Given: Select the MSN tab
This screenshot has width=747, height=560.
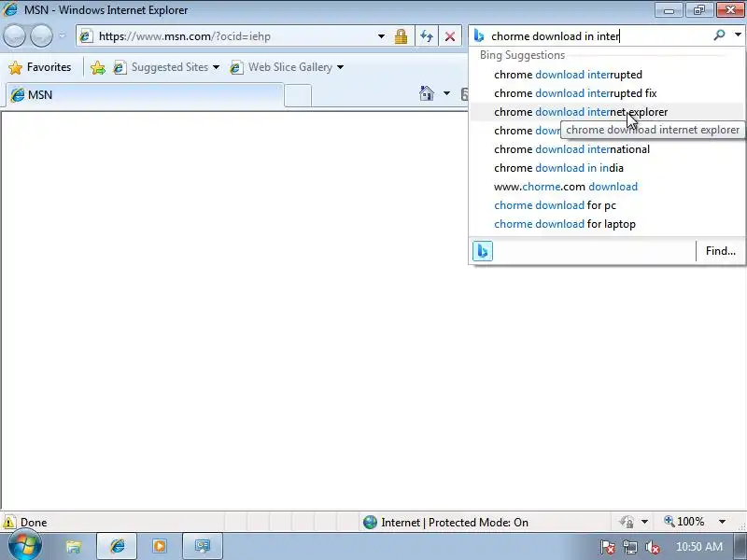Looking at the screenshot, I should [x=145, y=95].
